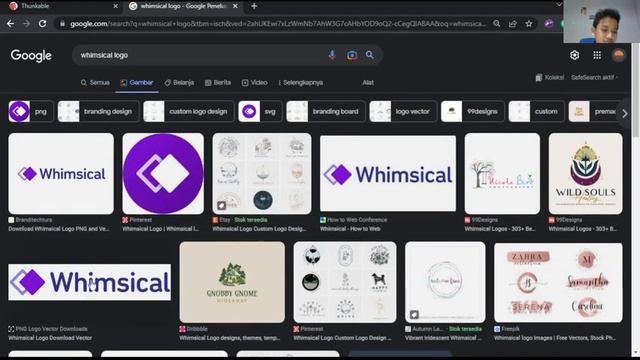This screenshot has height=360, width=640.
Task: Open the Wild Souls logo thumbnail
Action: (585, 173)
